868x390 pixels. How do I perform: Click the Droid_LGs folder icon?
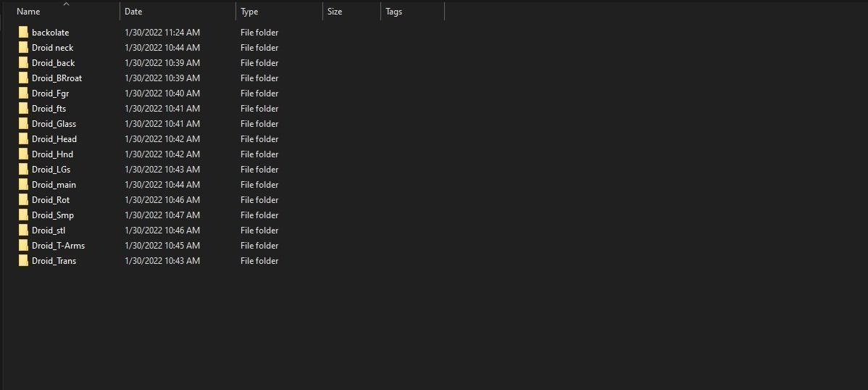tap(22, 170)
